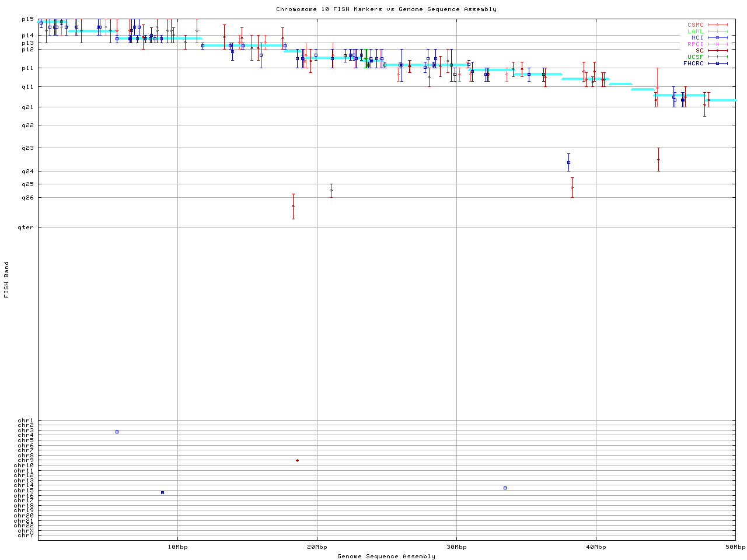Select the NCI legend marker

pyautogui.click(x=717, y=38)
